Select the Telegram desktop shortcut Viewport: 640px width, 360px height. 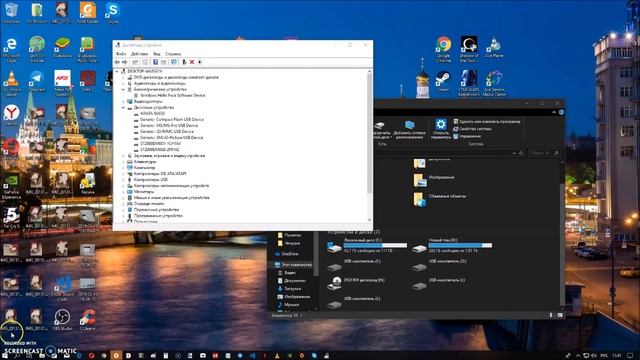[x=37, y=81]
